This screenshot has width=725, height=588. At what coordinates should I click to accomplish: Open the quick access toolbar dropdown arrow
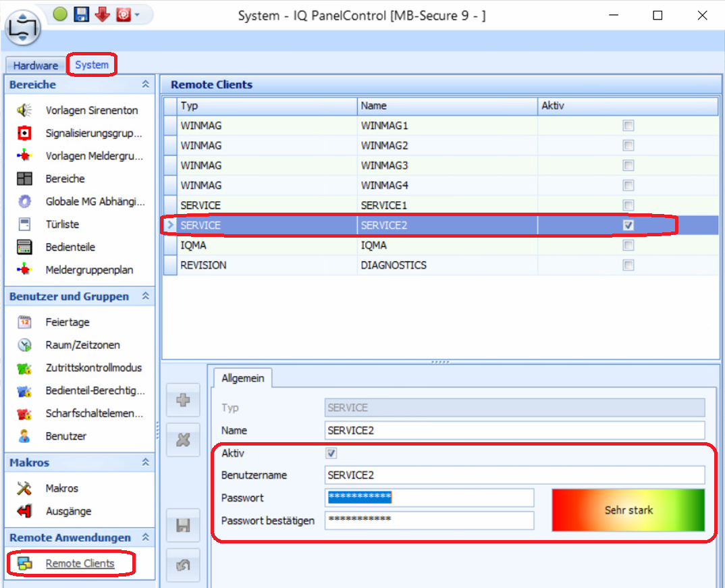click(137, 15)
